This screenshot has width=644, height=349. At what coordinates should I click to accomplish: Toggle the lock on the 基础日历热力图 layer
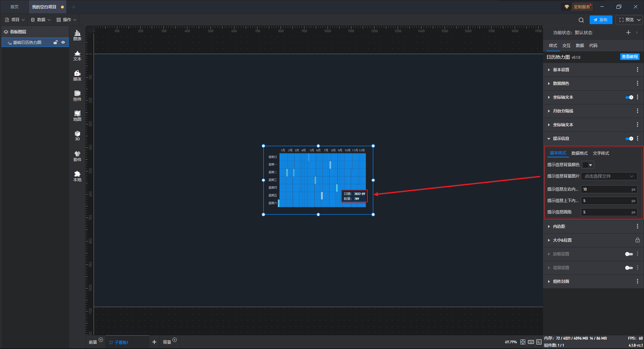(56, 42)
